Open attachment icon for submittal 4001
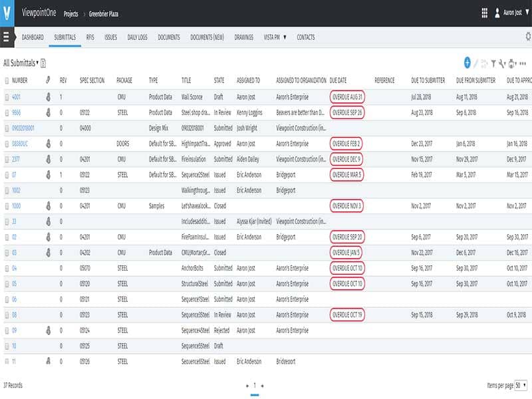The image size is (532, 399). click(48, 97)
